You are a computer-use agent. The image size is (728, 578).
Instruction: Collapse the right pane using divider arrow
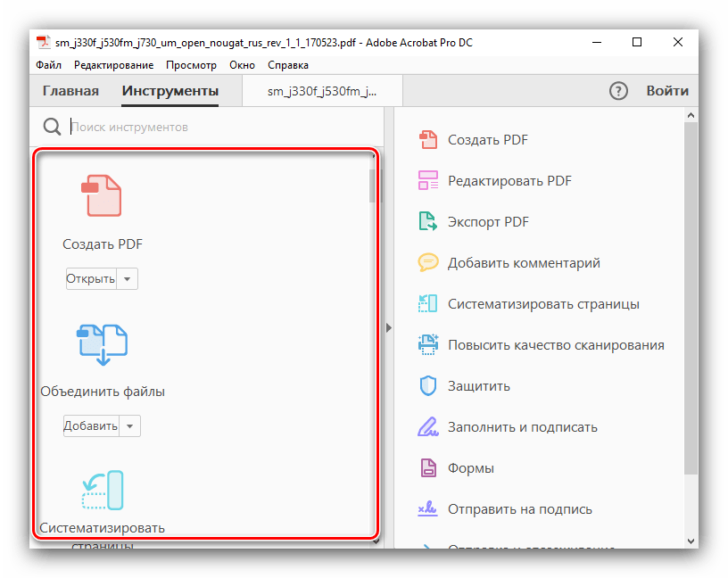[388, 328]
